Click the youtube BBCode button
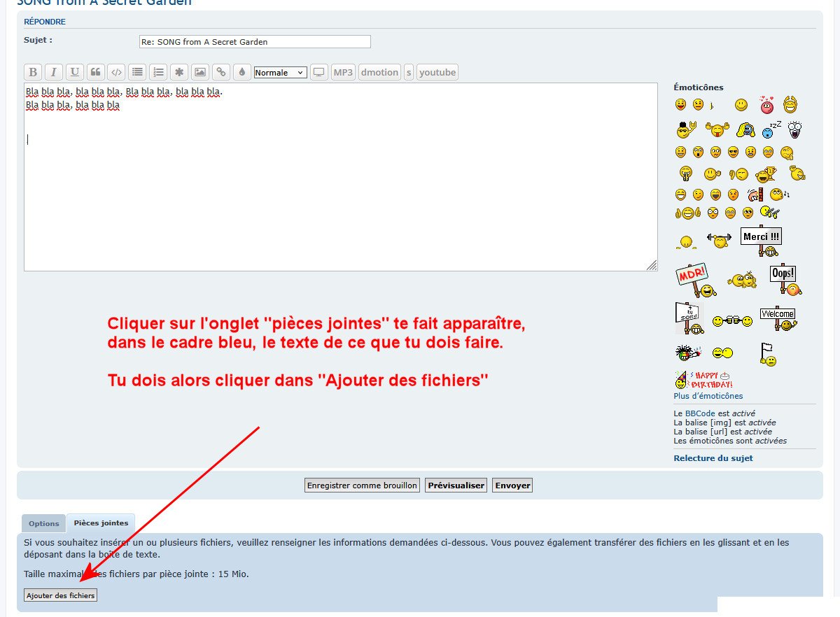Viewport: 840px width, 617px height. [437, 72]
